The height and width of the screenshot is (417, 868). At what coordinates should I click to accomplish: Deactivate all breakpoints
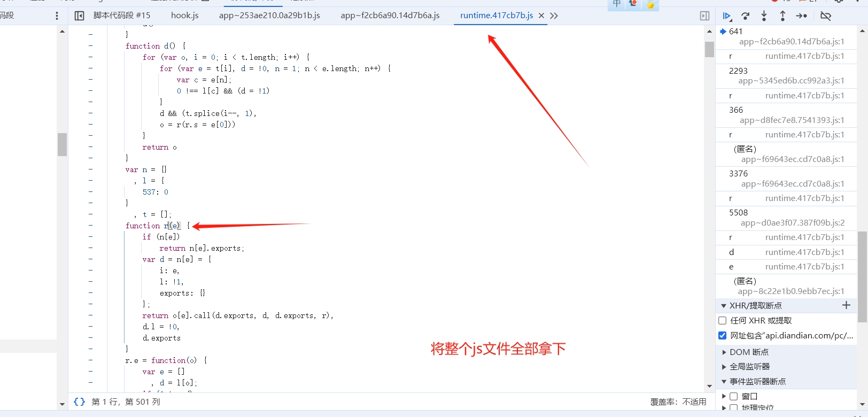(x=826, y=16)
